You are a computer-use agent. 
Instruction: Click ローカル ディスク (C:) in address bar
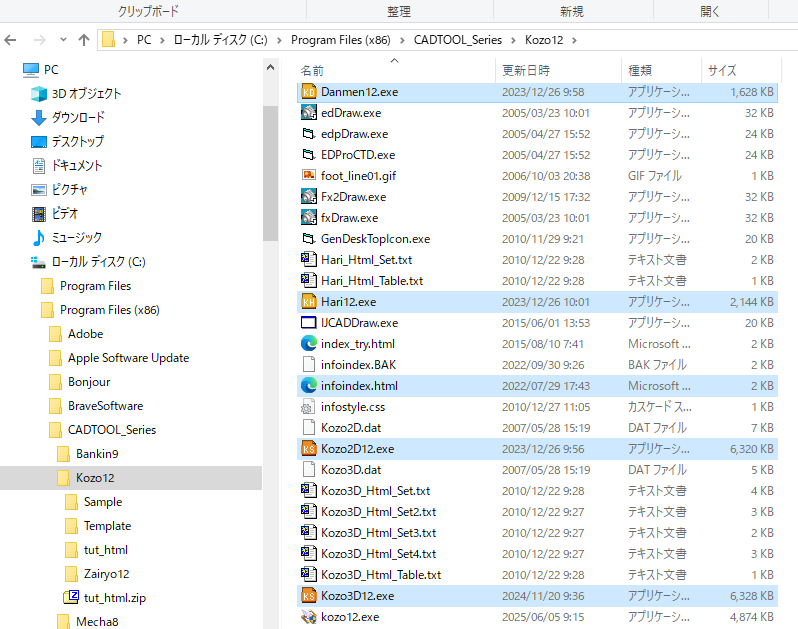pyautogui.click(x=220, y=40)
